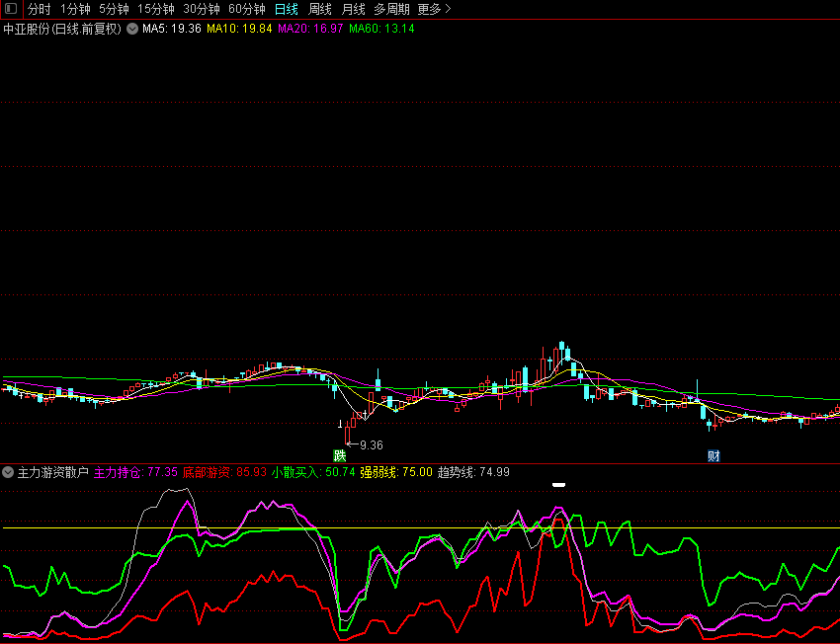Open the 多周期 multi-period view
Viewport: 840px width, 644px height.
pos(391,9)
